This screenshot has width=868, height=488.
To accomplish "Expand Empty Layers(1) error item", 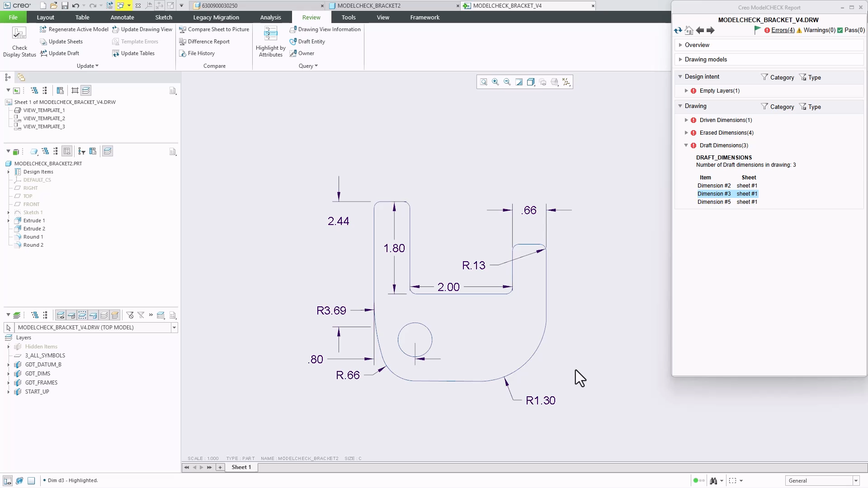I will pos(686,91).
